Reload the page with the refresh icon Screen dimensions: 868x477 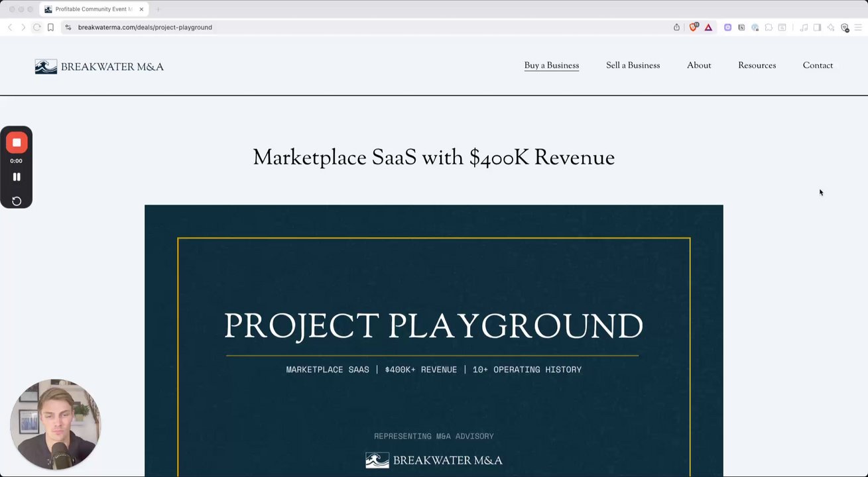coord(37,27)
